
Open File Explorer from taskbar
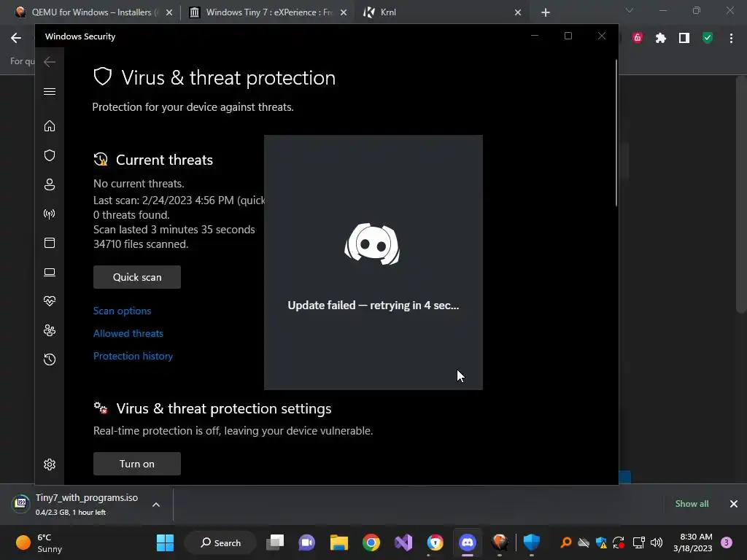(339, 542)
